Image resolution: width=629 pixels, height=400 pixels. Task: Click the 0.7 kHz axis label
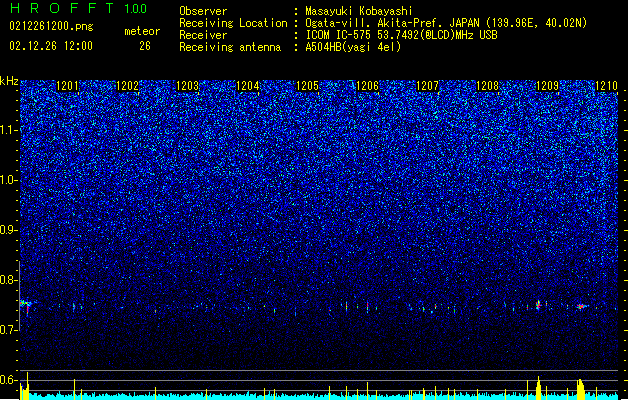tap(9, 330)
